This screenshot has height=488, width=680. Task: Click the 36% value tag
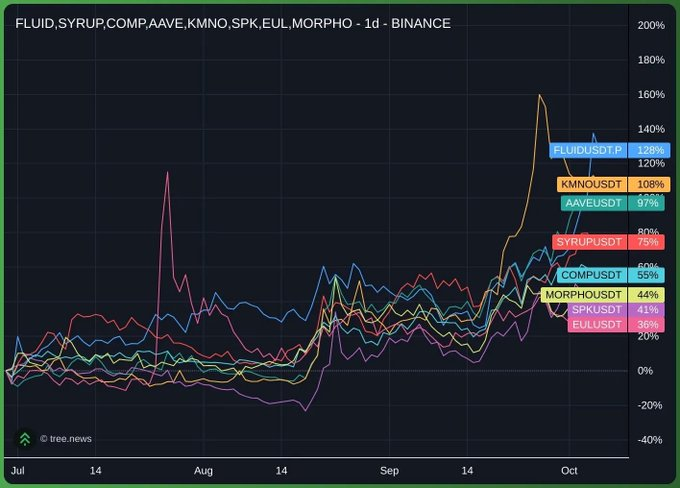pos(647,324)
